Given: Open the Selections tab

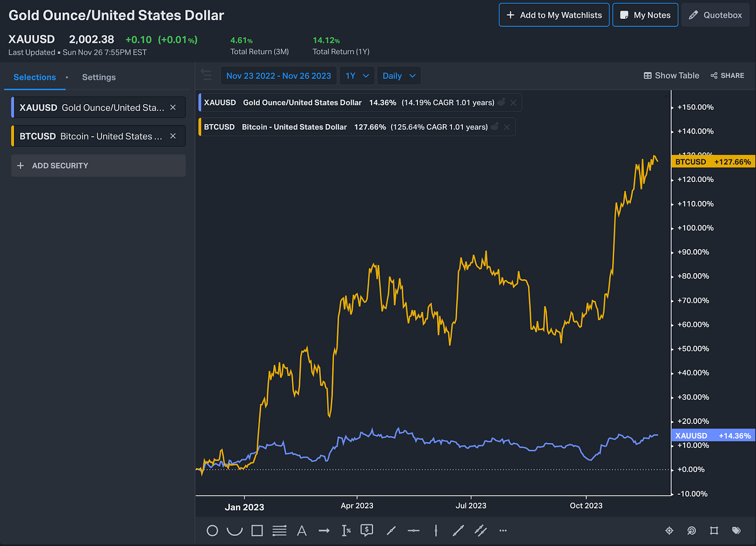Looking at the screenshot, I should [35, 77].
